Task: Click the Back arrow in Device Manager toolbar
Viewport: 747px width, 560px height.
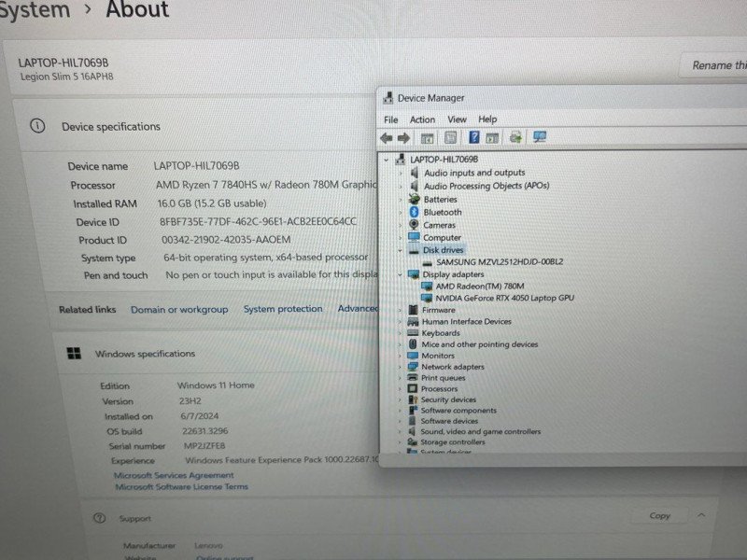Action: 387,138
